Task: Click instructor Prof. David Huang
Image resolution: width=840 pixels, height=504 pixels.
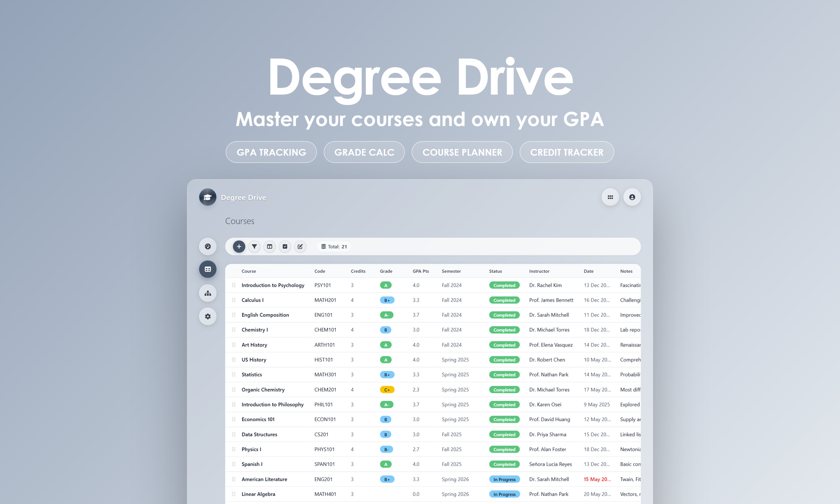Action: coord(549,419)
